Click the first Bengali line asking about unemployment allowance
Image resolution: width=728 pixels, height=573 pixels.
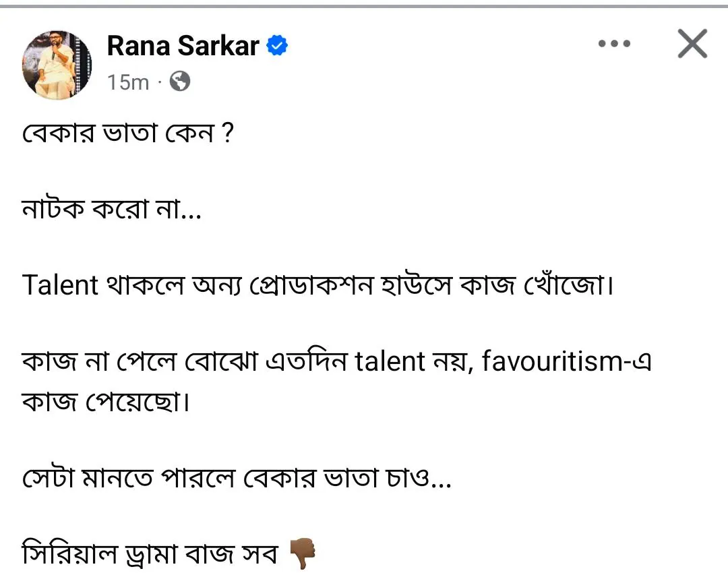tap(128, 133)
